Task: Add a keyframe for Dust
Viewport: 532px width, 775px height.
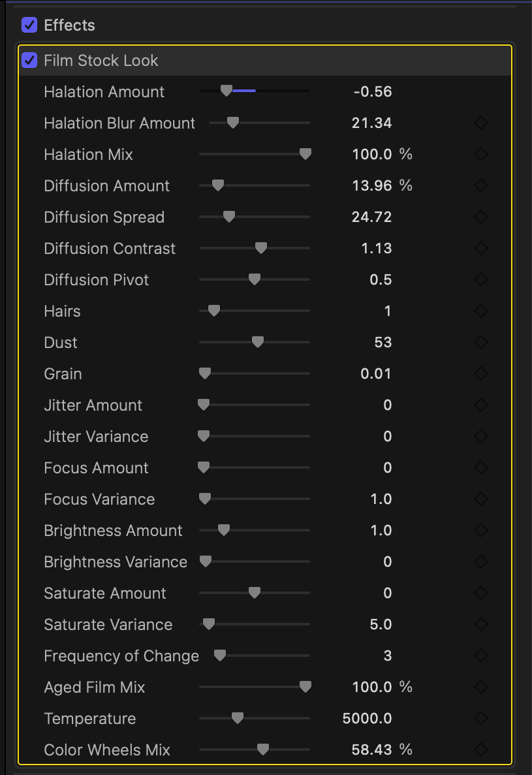Action: point(480,342)
